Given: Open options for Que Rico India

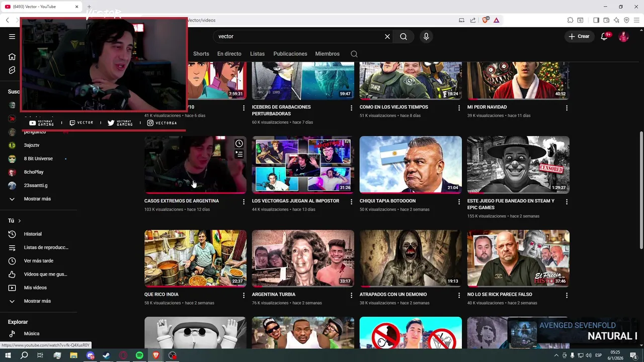Looking at the screenshot, I should (x=244, y=295).
